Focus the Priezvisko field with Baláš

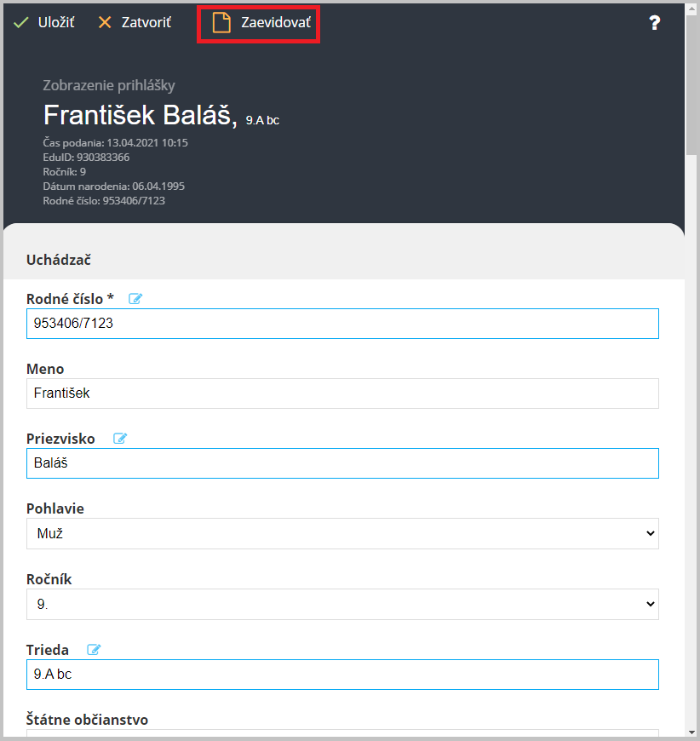tap(342, 463)
